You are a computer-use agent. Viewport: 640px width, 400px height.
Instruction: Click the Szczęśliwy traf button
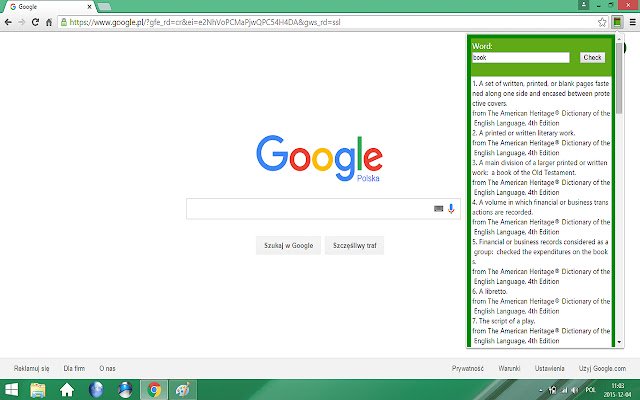[x=354, y=245]
